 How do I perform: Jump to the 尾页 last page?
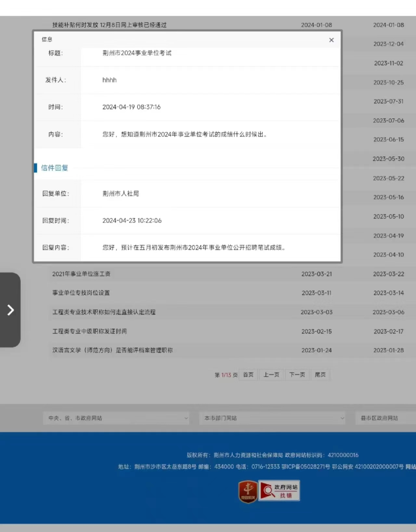tap(320, 374)
